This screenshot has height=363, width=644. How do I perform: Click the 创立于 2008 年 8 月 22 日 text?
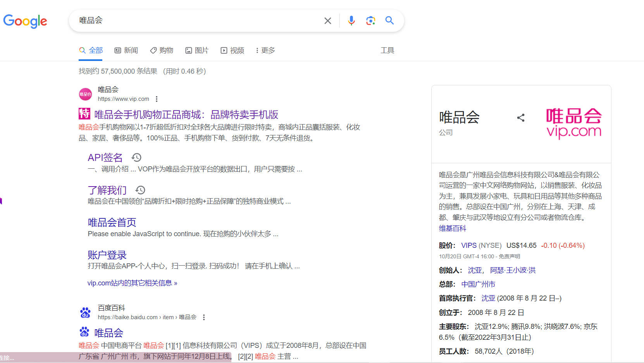[x=482, y=313]
